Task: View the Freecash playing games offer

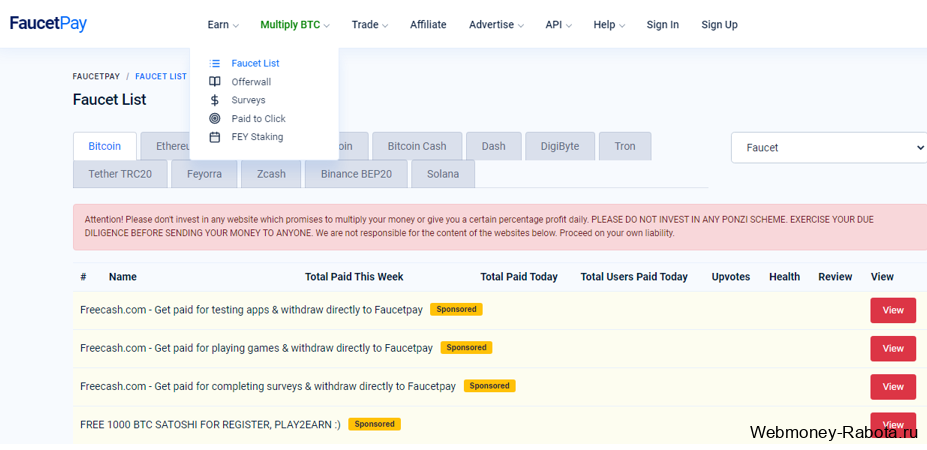Action: pos(893,348)
